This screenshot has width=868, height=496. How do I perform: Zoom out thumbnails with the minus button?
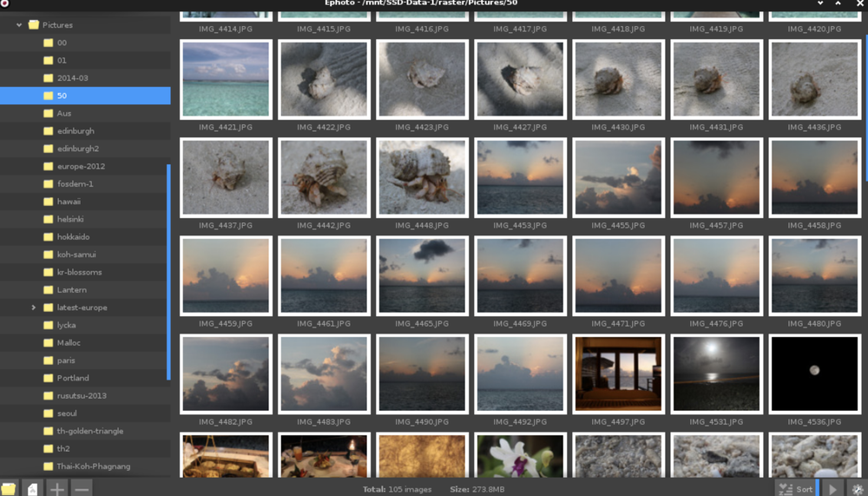coord(81,488)
